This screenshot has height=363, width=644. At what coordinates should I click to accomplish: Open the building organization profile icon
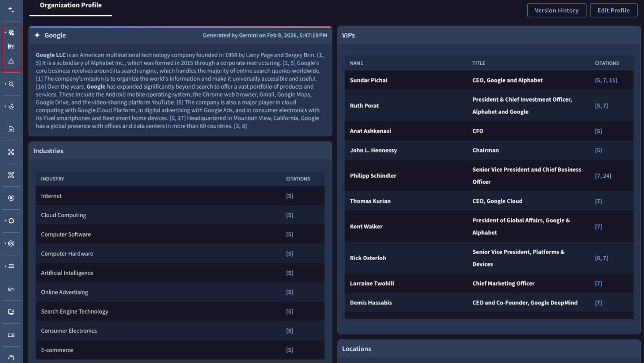click(11, 47)
